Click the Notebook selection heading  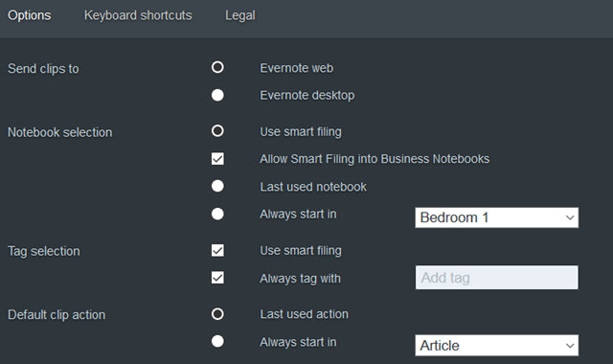60,132
